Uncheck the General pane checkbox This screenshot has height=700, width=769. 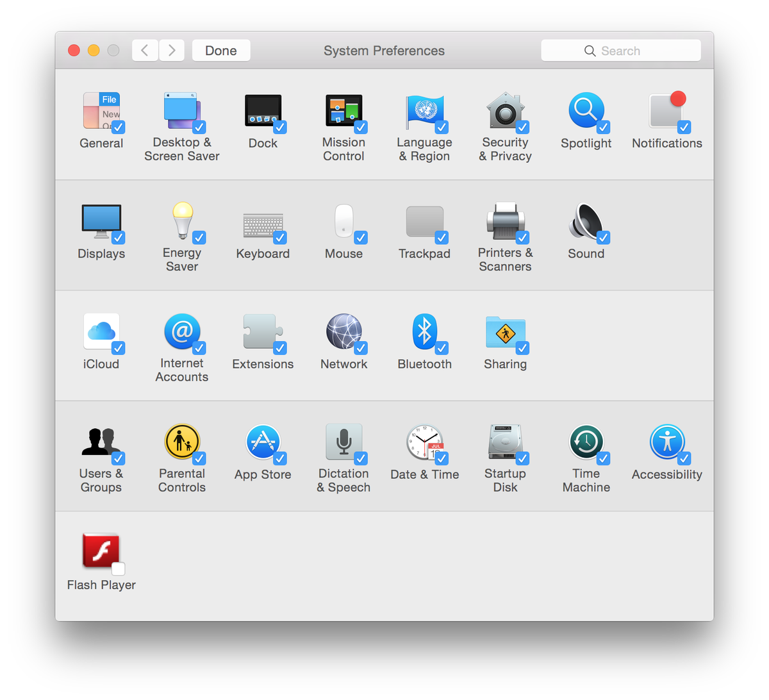pos(119,127)
